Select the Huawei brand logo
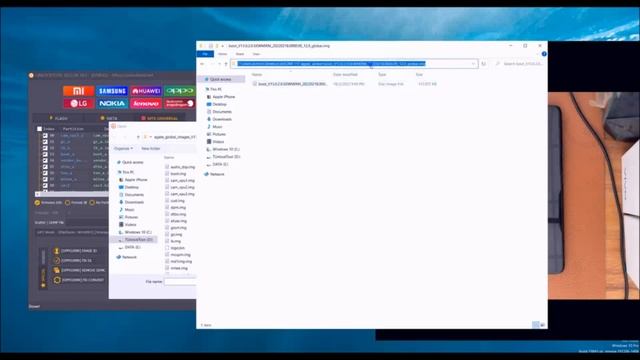Screen dimensions: 640x360 tap(146, 91)
